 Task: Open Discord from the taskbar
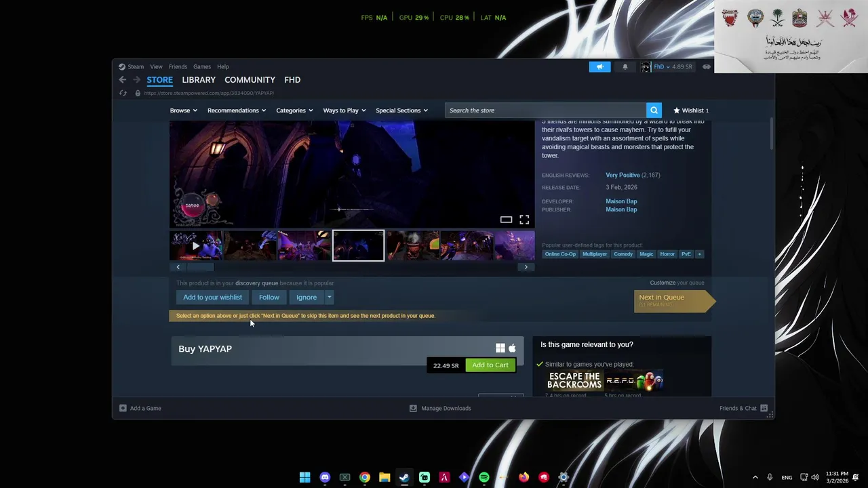(325, 477)
